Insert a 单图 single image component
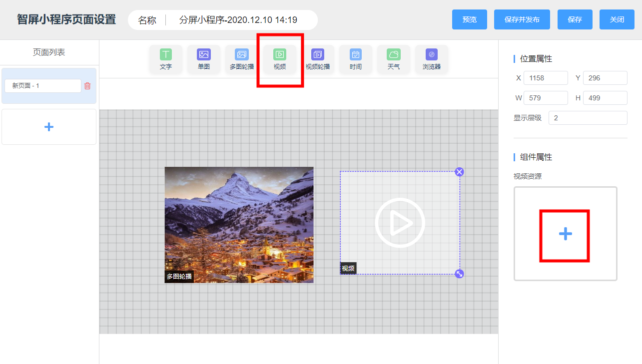The width and height of the screenshot is (642, 364). tap(204, 59)
